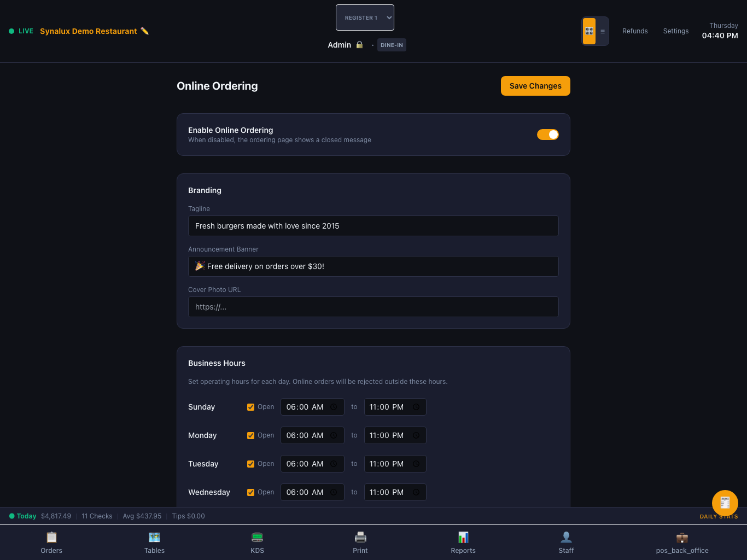The width and height of the screenshot is (747, 560).
Task: Click the Cover Photo URL field
Action: [373, 307]
